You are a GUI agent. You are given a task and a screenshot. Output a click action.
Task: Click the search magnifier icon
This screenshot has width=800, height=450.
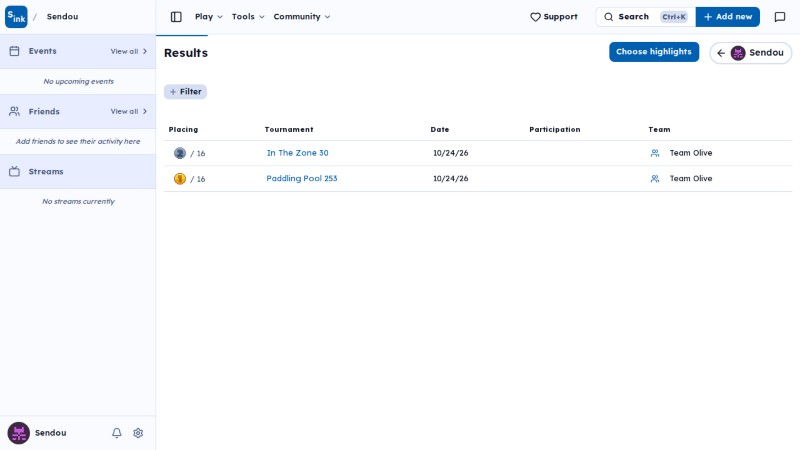point(609,17)
